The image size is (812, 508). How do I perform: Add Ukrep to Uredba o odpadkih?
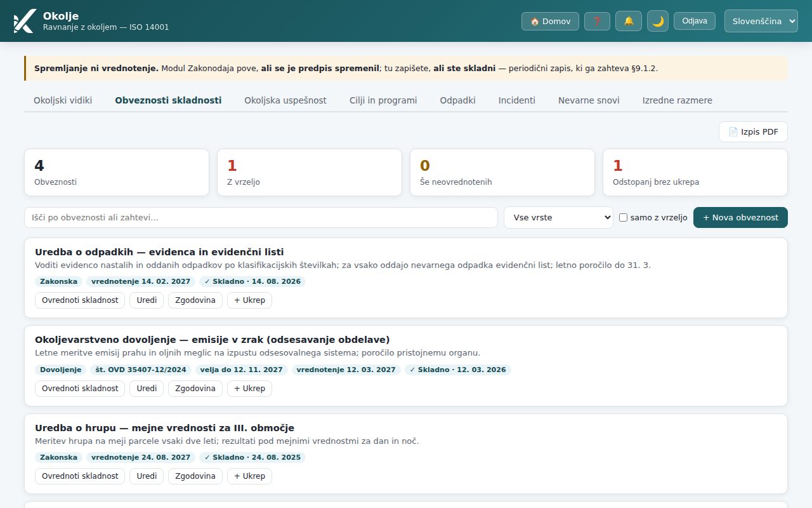[x=249, y=300]
